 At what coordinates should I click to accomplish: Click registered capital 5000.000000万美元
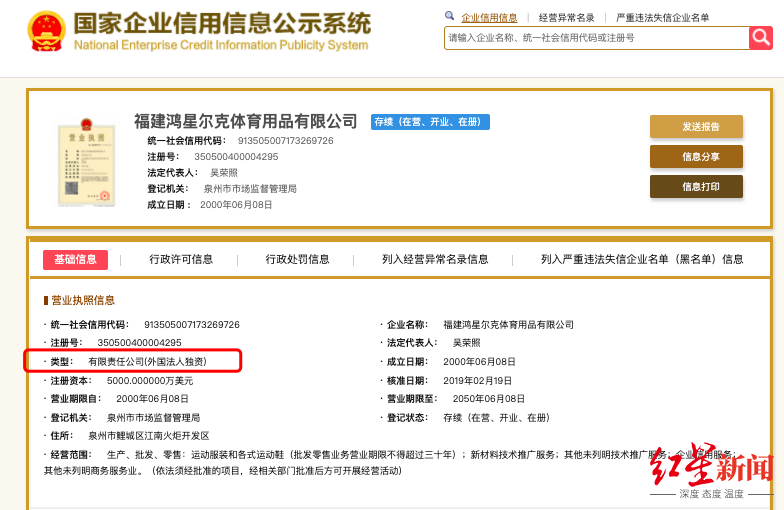coord(150,381)
